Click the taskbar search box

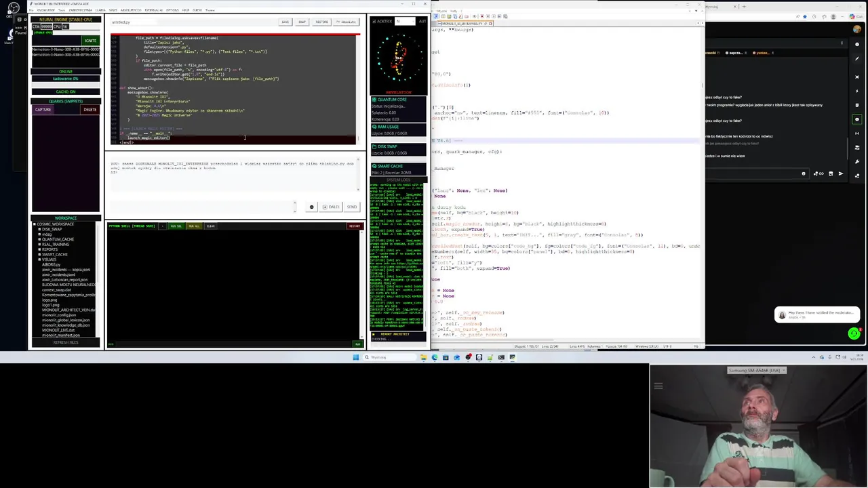click(x=389, y=357)
